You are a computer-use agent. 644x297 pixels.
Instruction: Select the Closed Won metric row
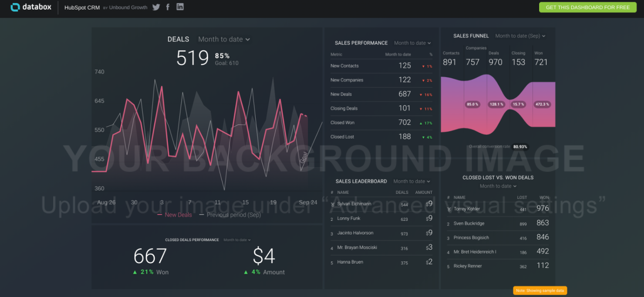381,123
